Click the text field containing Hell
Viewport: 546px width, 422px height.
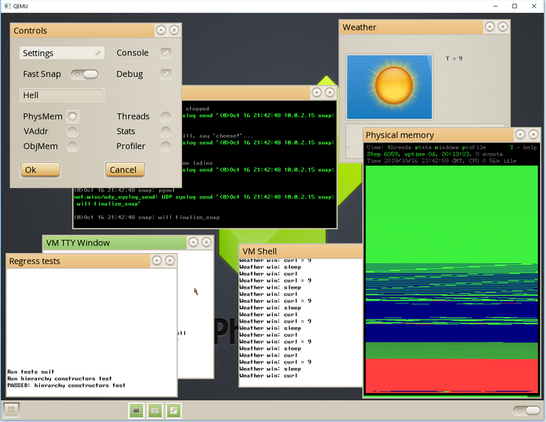(62, 95)
